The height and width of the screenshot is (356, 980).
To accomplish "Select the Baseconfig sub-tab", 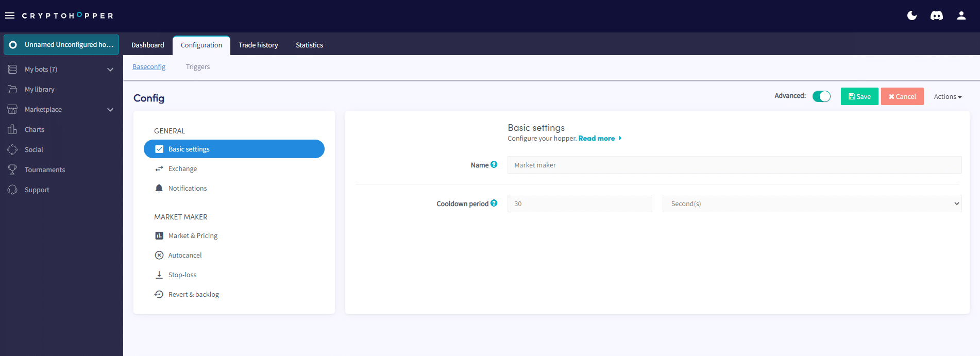I will (149, 66).
